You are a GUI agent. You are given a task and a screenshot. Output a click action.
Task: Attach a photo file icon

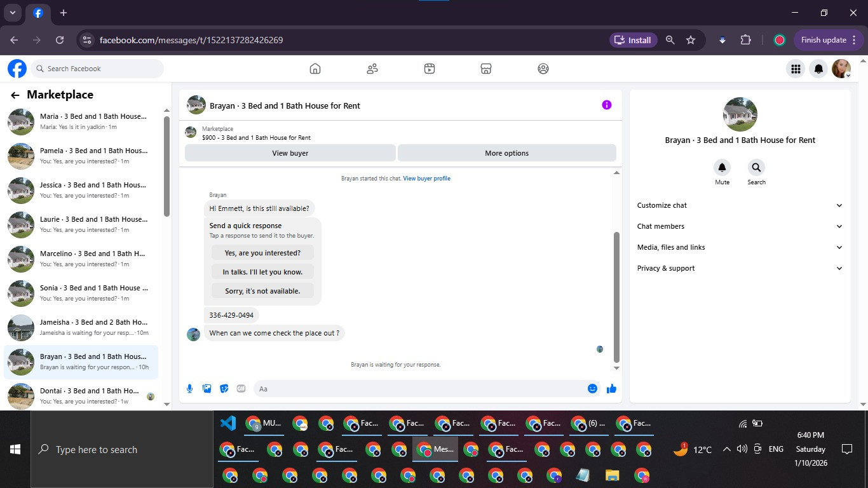(207, 389)
